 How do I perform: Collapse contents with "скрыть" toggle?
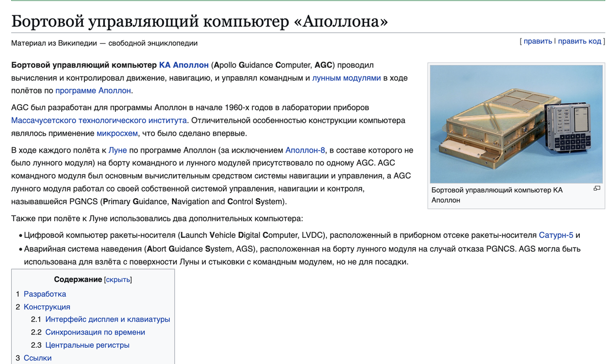(117, 280)
